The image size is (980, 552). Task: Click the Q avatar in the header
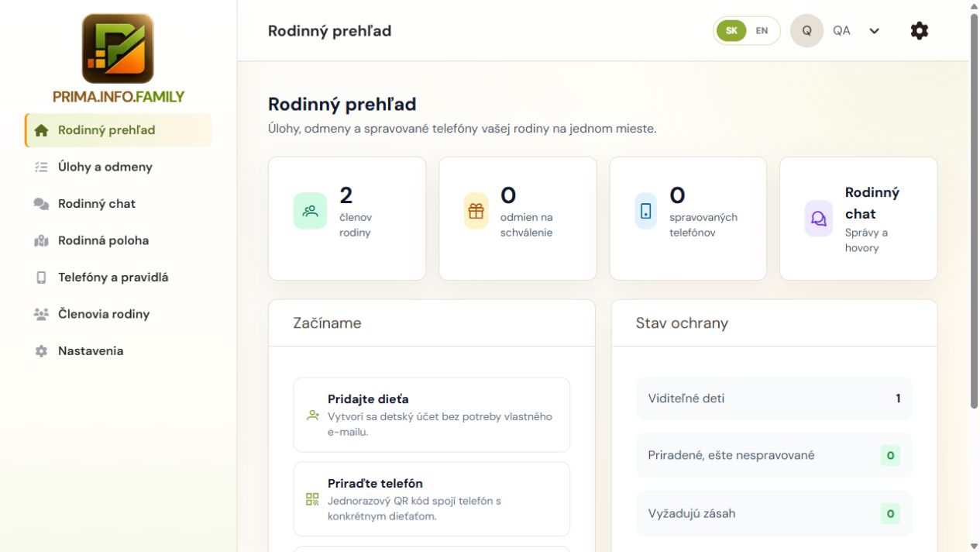tap(806, 31)
